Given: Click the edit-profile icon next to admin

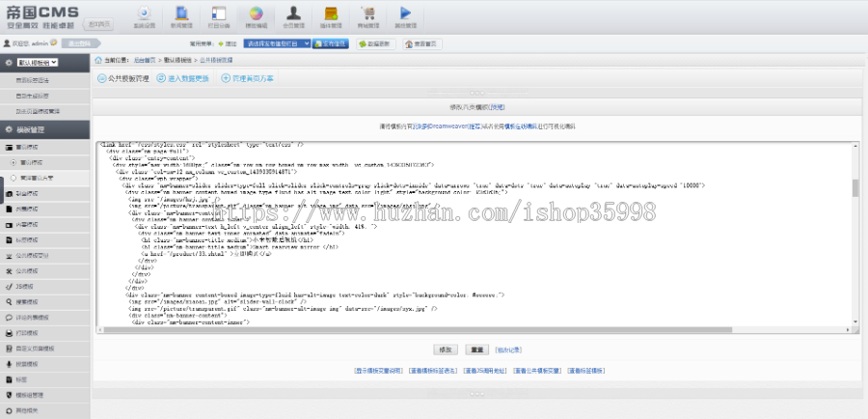Looking at the screenshot, I should 54,42.
